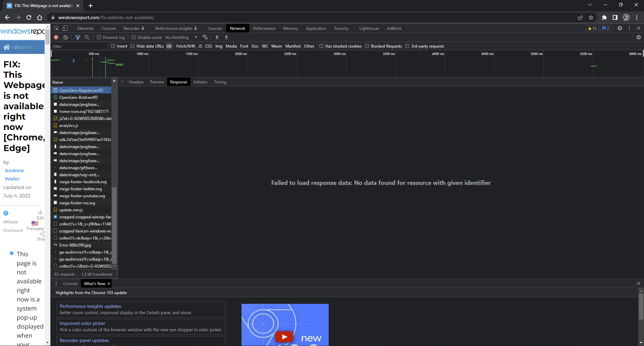Filter by Fetch/XHR request type
Screen dimensions: 644x346
(185, 46)
